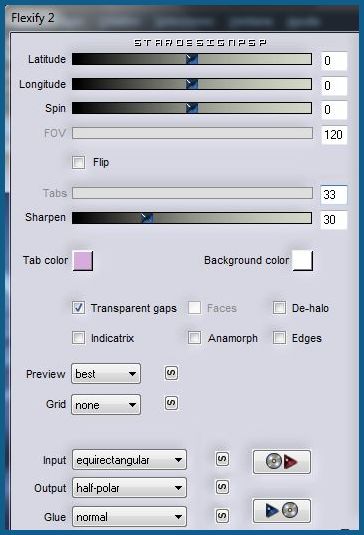Click the disc with red arrow button
The height and width of the screenshot is (535, 364).
point(281,462)
